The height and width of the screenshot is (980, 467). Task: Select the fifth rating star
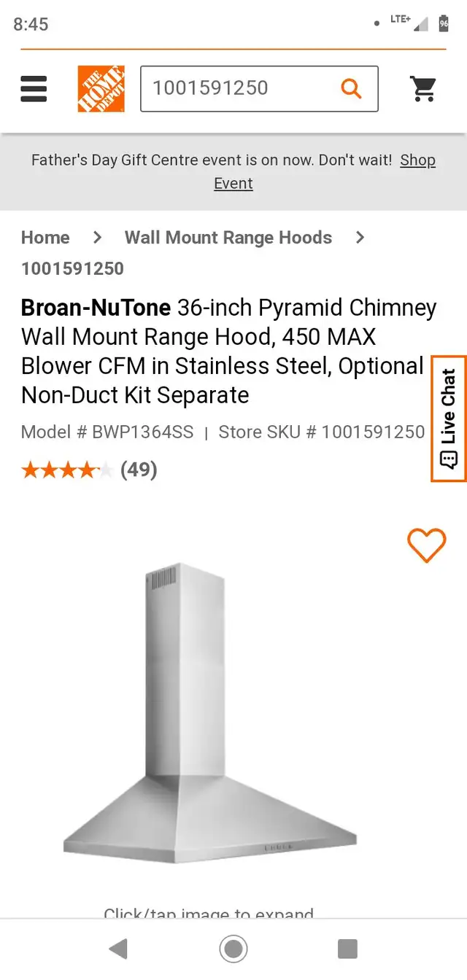pos(105,470)
